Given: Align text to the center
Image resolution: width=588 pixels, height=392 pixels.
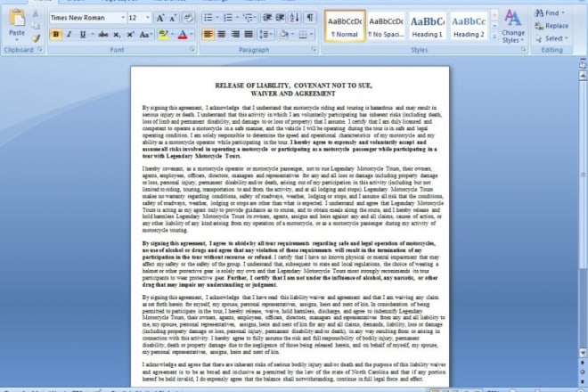Looking at the screenshot, I should click(x=222, y=35).
